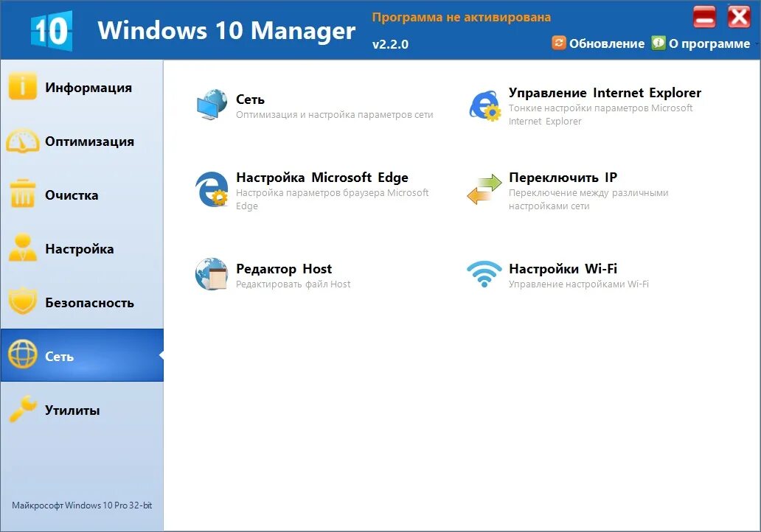
Task: Click the Переключить IP arrows icon
Action: click(484, 189)
